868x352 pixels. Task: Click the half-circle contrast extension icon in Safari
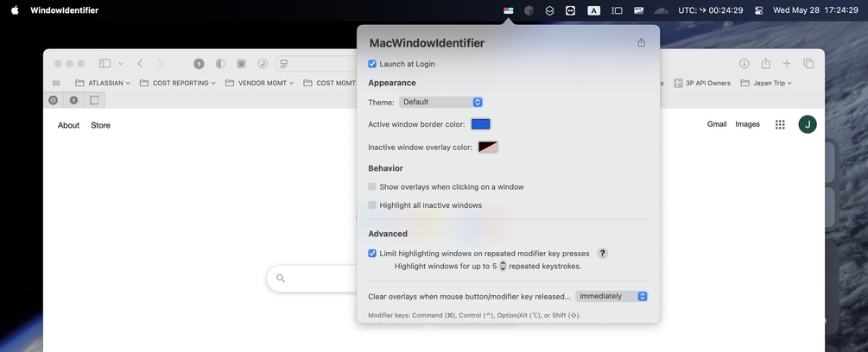(220, 64)
